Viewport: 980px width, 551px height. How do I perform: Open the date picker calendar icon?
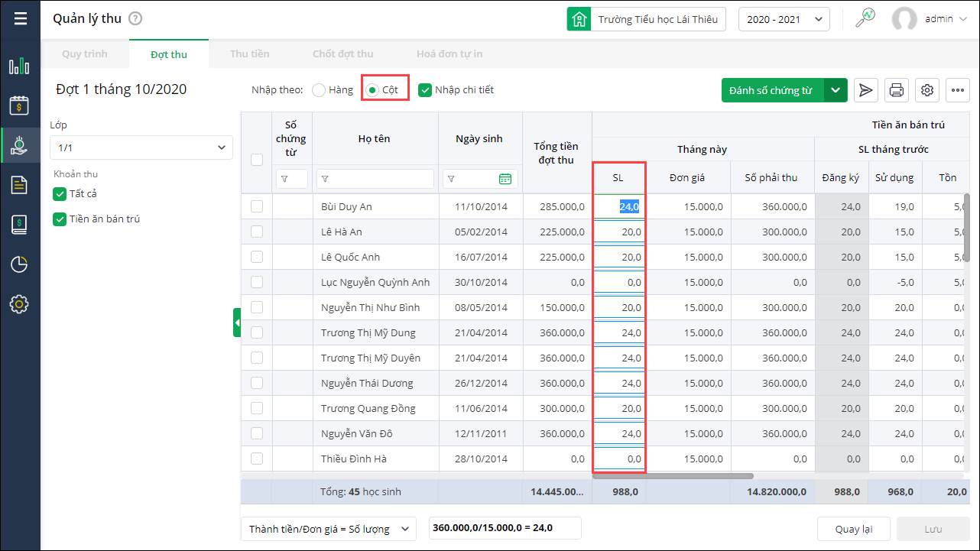505,179
